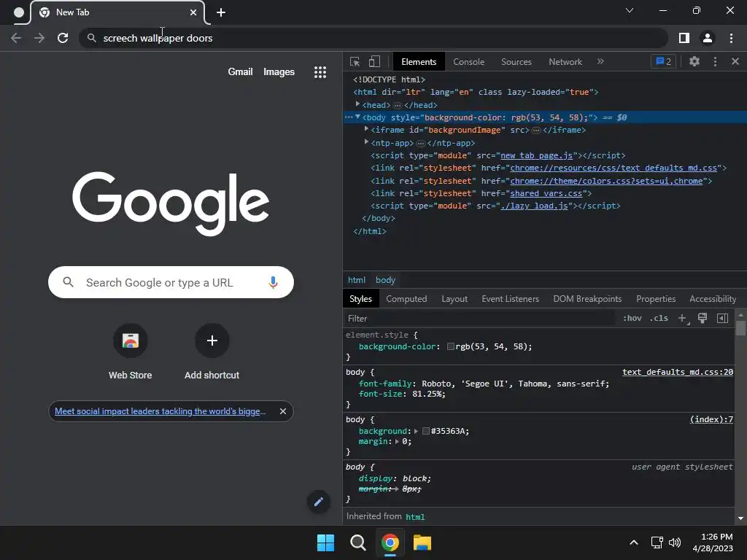Open the #35363A color swatch
747x560 pixels.
click(x=426, y=431)
